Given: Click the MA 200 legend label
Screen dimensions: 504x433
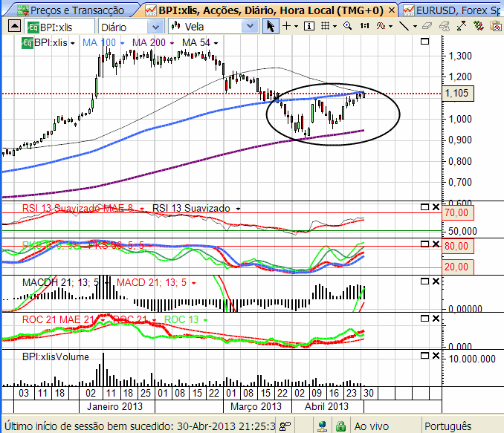Looking at the screenshot, I should [149, 43].
